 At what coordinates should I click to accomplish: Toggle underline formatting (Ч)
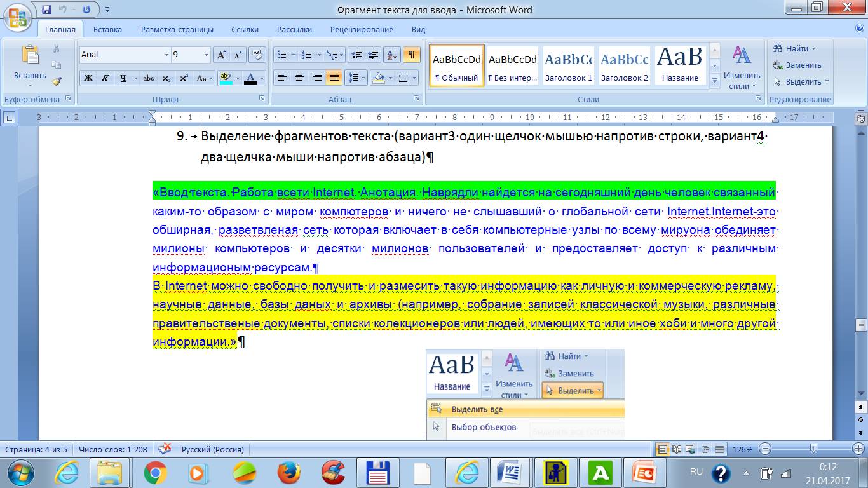pyautogui.click(x=123, y=78)
